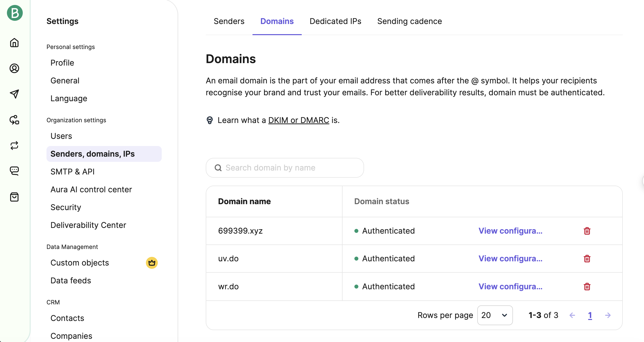644x342 pixels.
Task: Switch to the Dedicated IPs tab
Action: (335, 21)
